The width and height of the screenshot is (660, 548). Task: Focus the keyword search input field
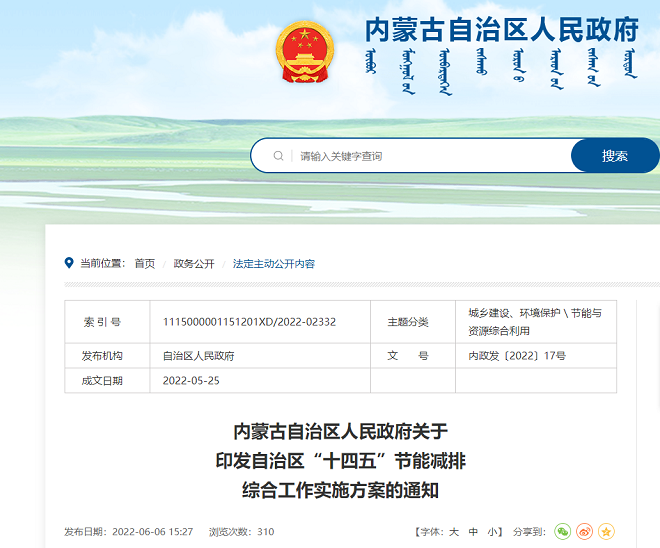430,156
